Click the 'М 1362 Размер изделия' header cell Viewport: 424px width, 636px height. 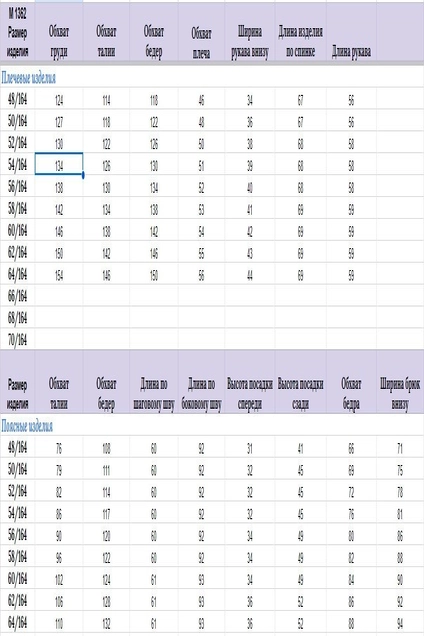17,32
